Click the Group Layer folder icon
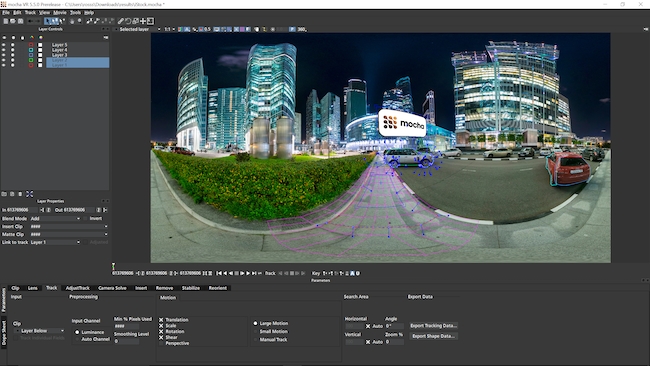 coord(4,194)
